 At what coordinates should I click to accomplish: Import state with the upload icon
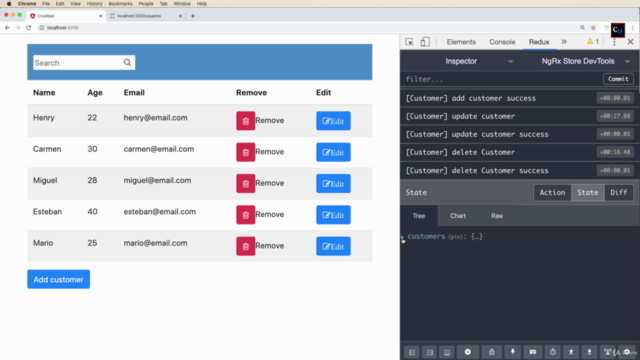[571, 352]
